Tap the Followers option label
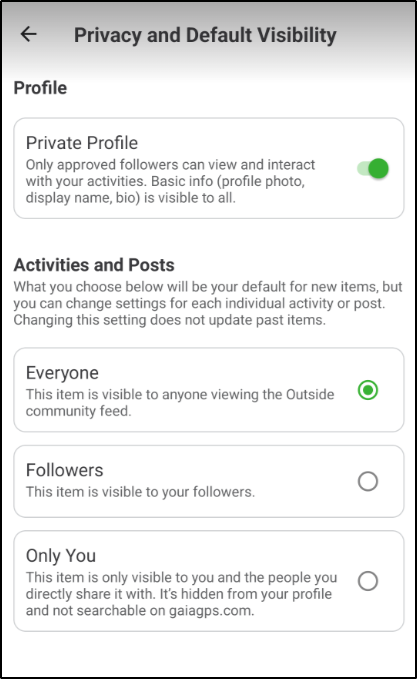Viewport: 417px width, 679px height. coord(65,470)
